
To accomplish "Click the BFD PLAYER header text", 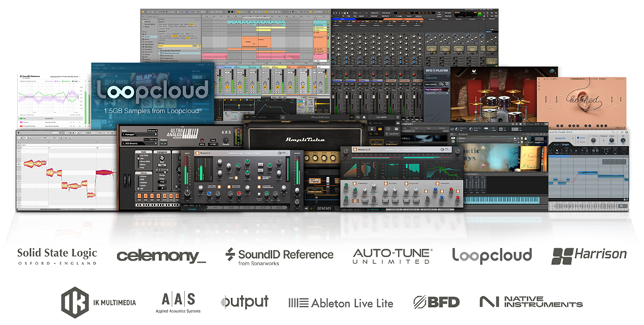I will (437, 71).
